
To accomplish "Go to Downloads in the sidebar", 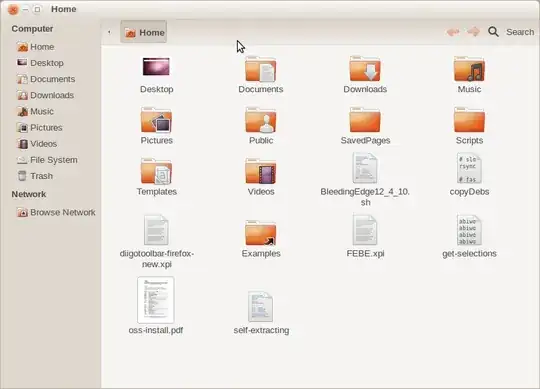I will click(45, 95).
